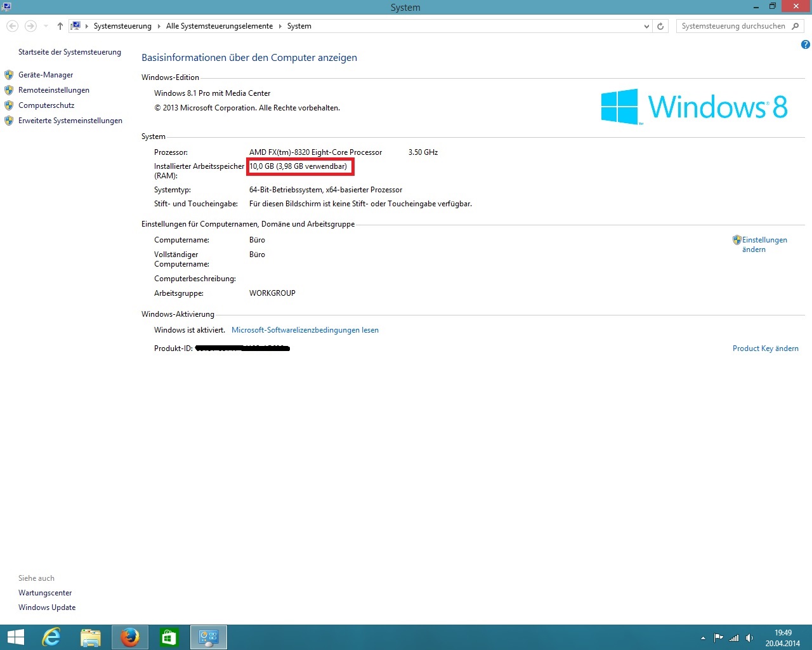Click shield icon beside Einstellungen ändern
812x650 pixels.
[x=737, y=240]
